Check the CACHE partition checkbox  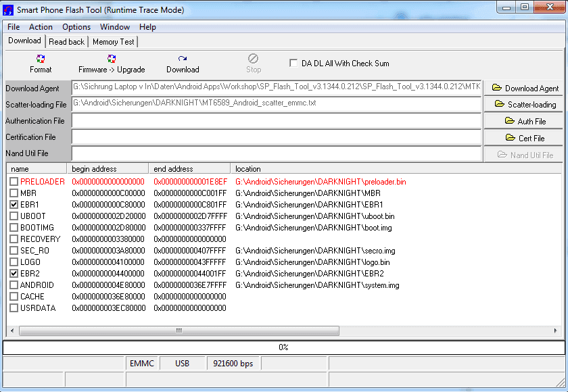pyautogui.click(x=14, y=297)
